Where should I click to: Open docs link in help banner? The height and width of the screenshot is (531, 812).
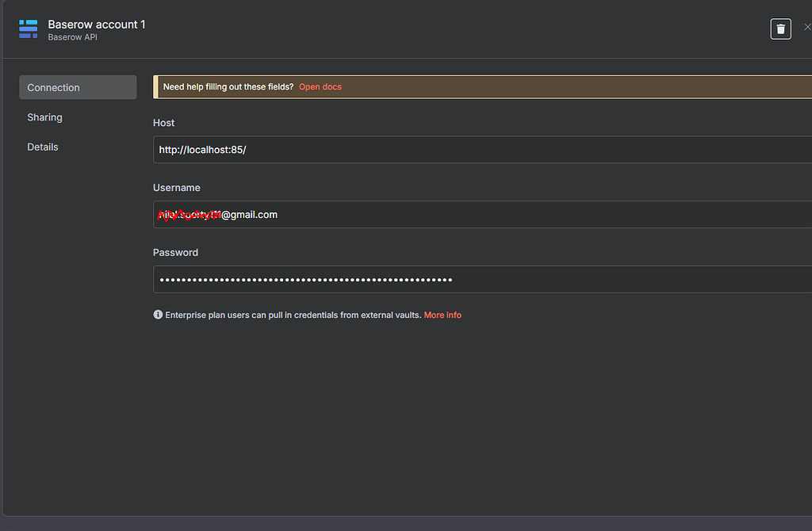pos(320,87)
